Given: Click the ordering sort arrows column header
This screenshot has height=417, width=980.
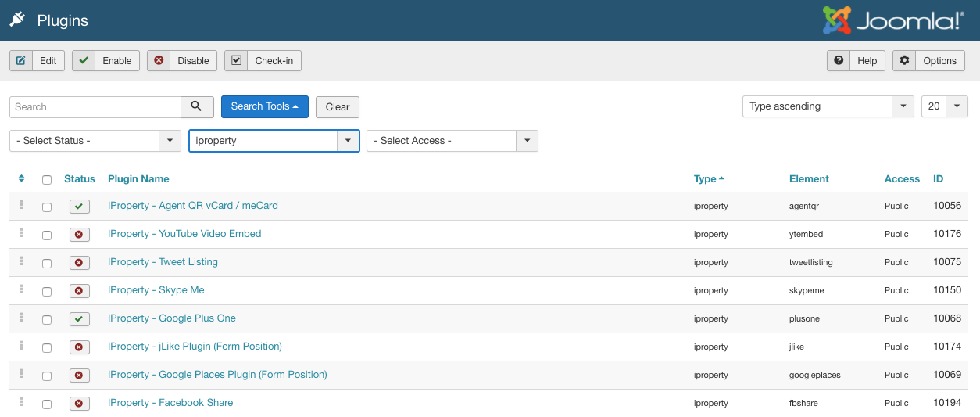Looking at the screenshot, I should click(21, 179).
